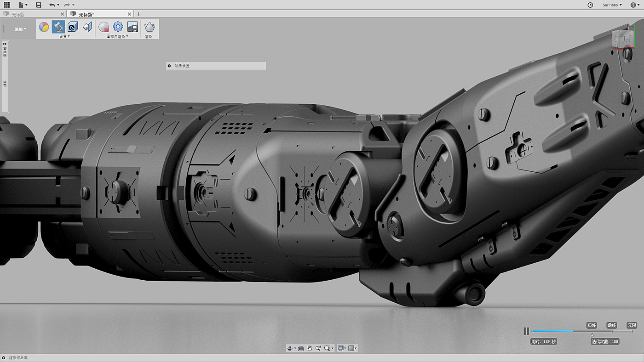
Task: Click the 迭代次数: 100 iteration label
Action: (x=605, y=341)
